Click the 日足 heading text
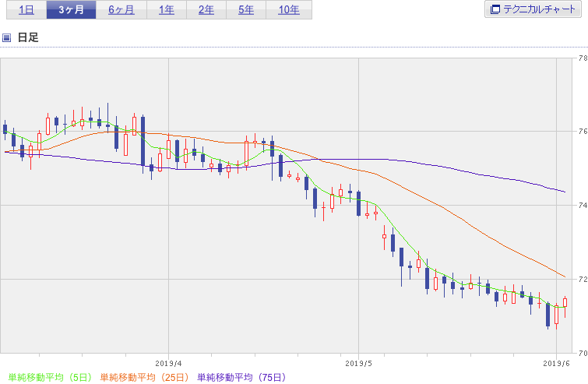Screen dimensions: 588x384 [28, 37]
